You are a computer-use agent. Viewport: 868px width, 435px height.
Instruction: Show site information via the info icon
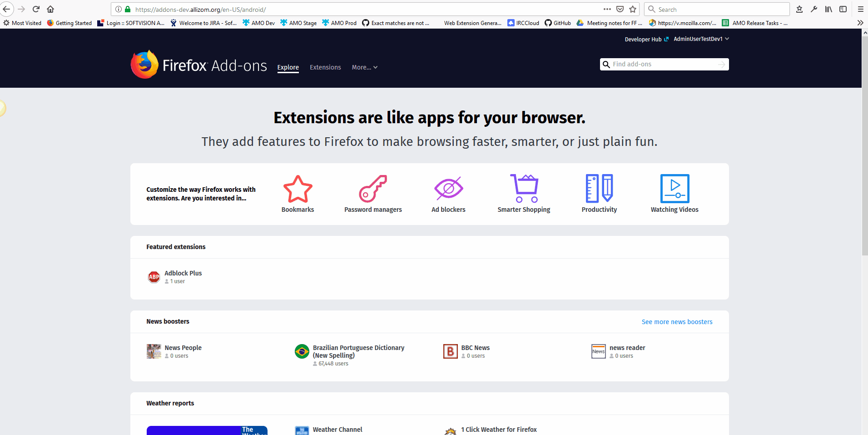[119, 9]
